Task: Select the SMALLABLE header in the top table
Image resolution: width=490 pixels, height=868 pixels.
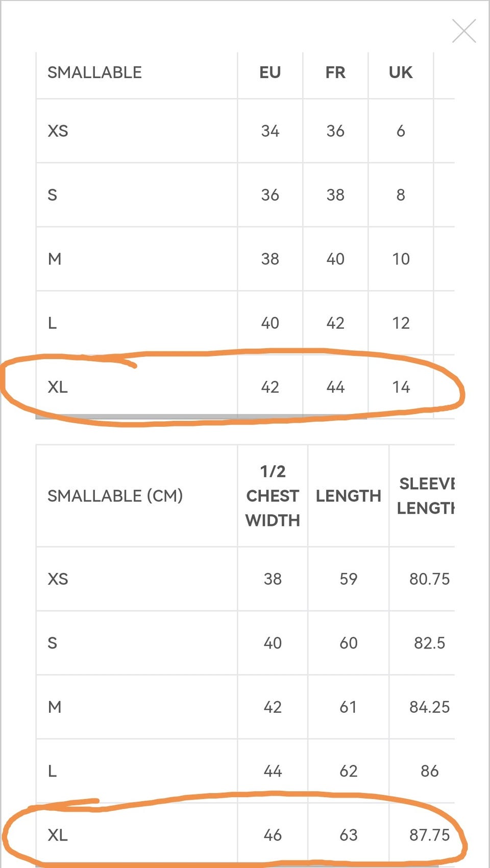Action: (x=95, y=73)
